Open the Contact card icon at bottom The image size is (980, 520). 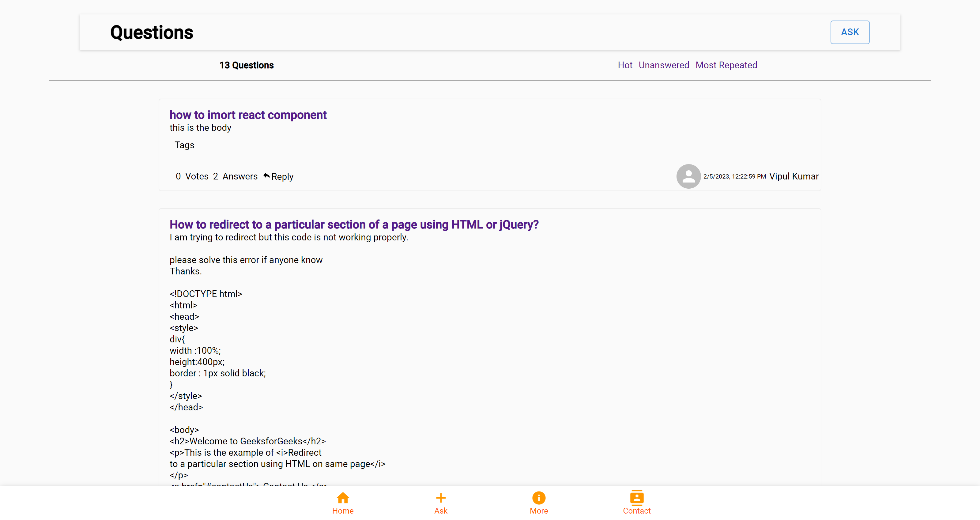636,497
